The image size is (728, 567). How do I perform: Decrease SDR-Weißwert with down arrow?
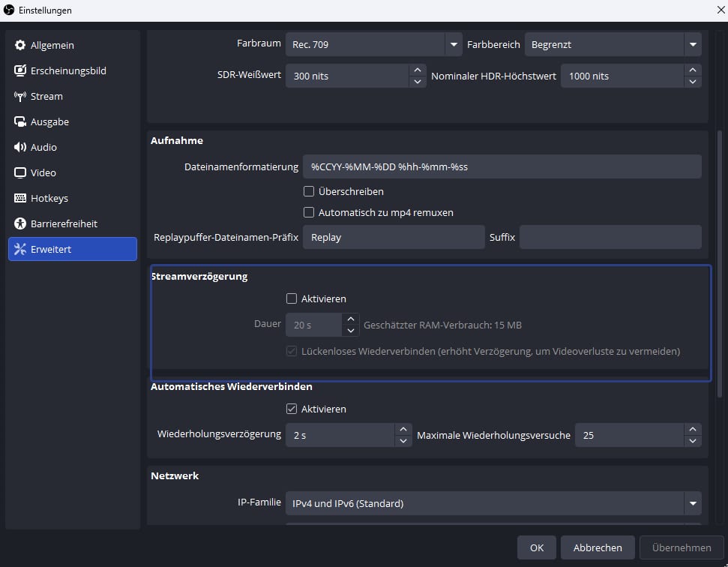click(x=418, y=82)
